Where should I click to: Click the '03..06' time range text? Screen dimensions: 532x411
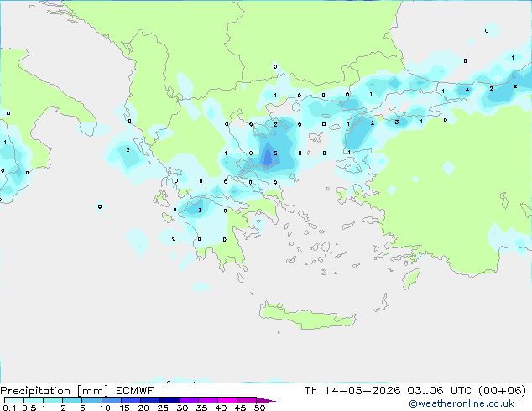click(425, 391)
